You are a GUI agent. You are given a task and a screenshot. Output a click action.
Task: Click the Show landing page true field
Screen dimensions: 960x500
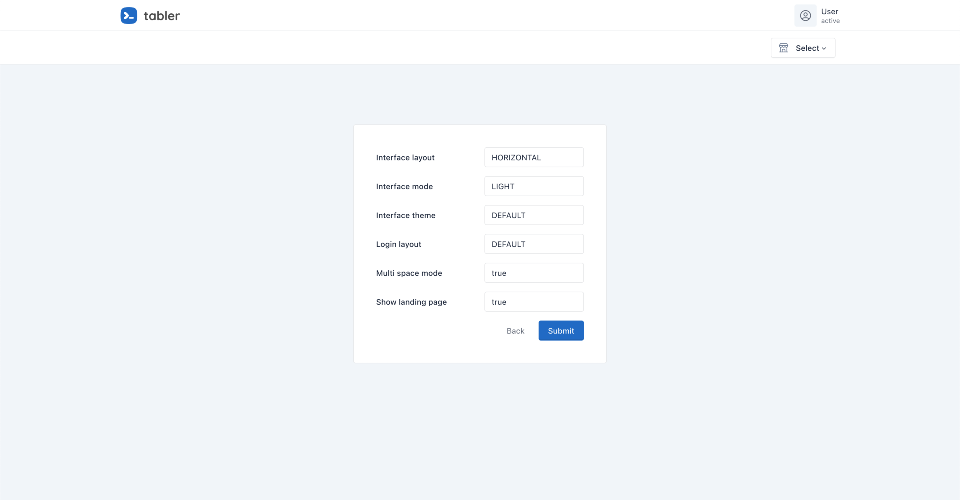coord(534,302)
